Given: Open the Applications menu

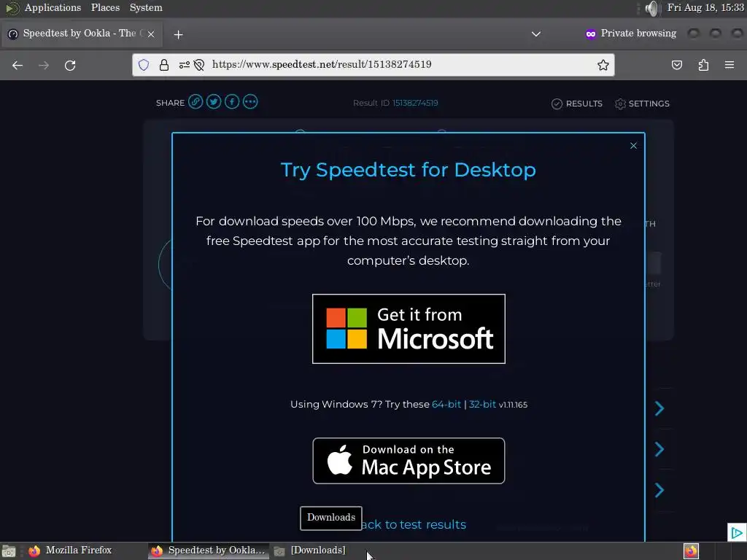Looking at the screenshot, I should pyautogui.click(x=53, y=7).
